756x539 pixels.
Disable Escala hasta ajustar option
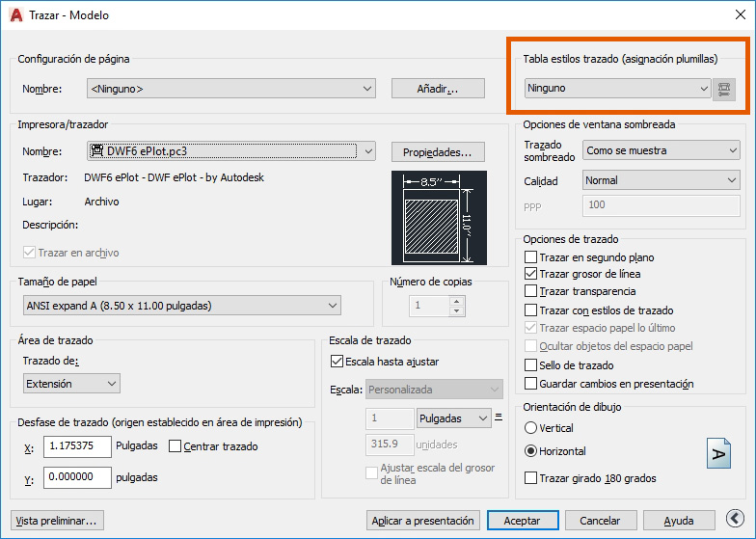(x=337, y=362)
